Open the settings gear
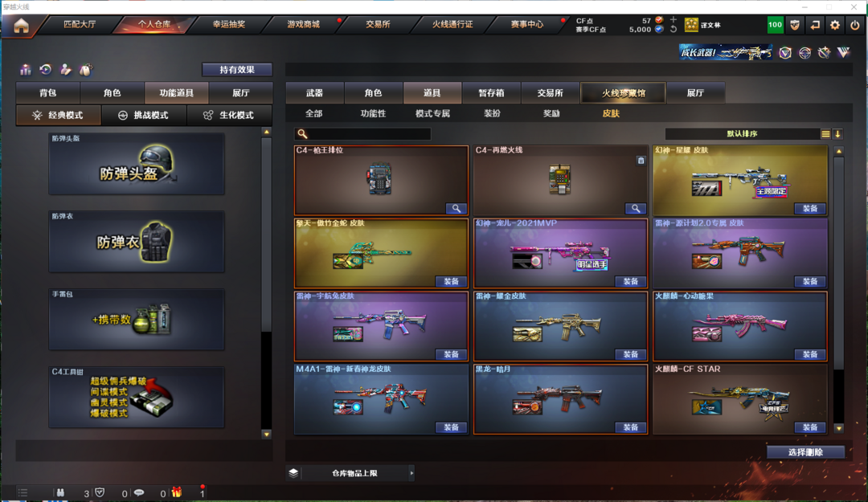Screen dimensions: 868x502 [x=835, y=25]
